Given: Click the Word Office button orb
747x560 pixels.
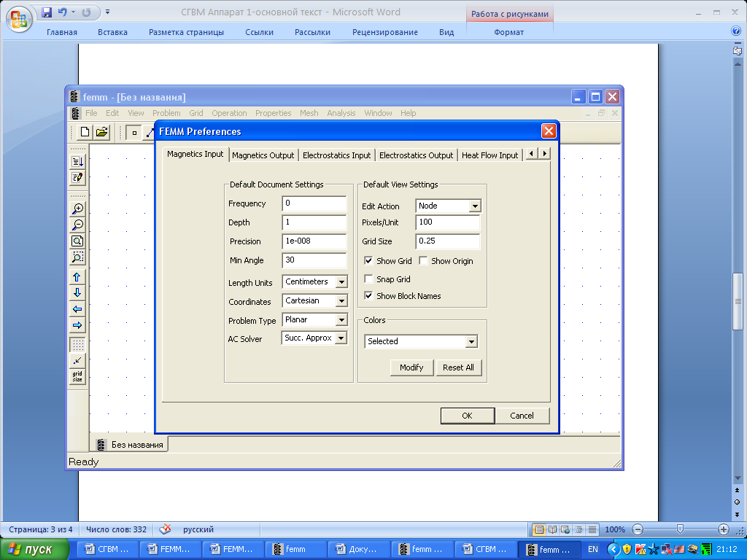Looking at the screenshot, I should pos(19,19).
